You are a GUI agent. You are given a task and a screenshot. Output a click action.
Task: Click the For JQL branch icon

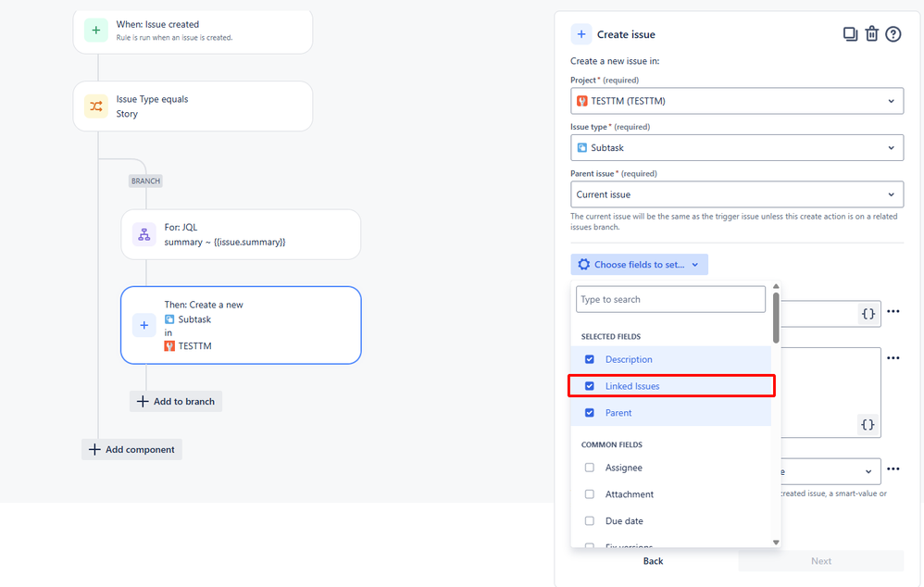click(144, 234)
